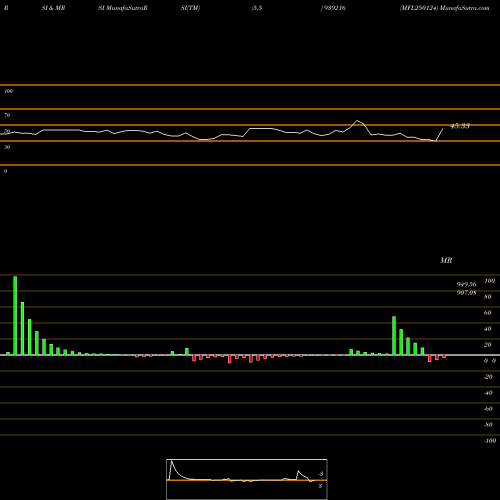The height and width of the screenshot is (500, 500).
Task: Click the 907.98 value label
Action: pyautogui.click(x=466, y=293)
